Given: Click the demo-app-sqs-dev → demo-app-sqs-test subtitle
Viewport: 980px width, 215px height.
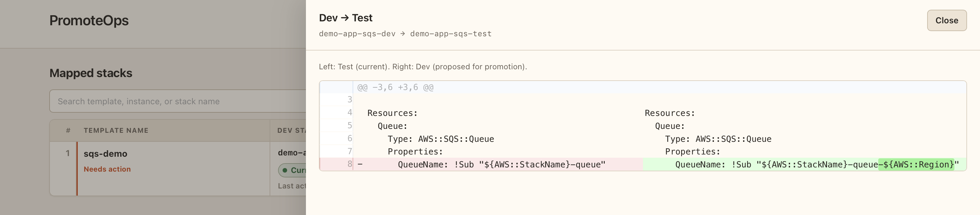Looking at the screenshot, I should 405,34.
